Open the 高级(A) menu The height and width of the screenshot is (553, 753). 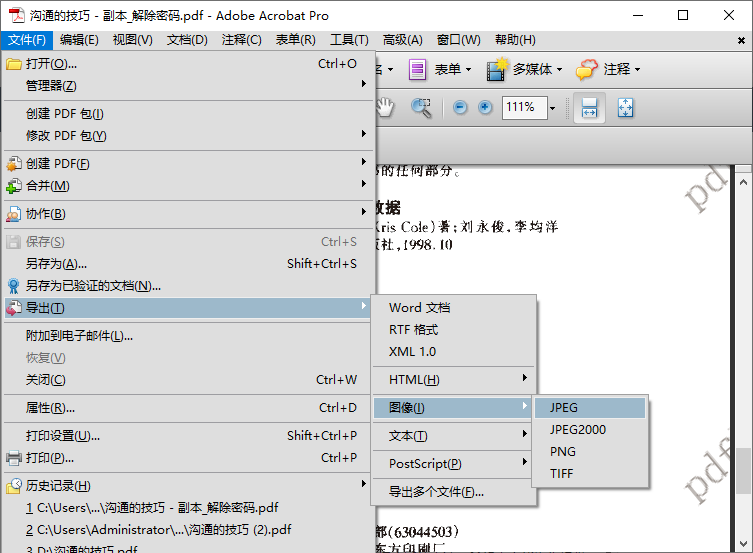click(402, 40)
